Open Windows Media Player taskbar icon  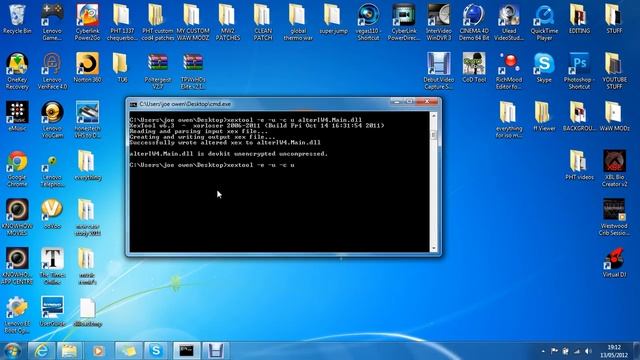[98, 351]
